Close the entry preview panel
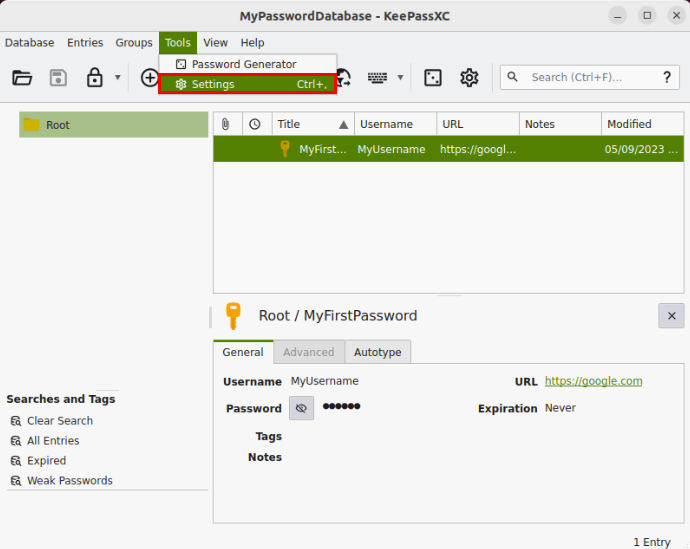Screen dimensions: 690x549 671,315
